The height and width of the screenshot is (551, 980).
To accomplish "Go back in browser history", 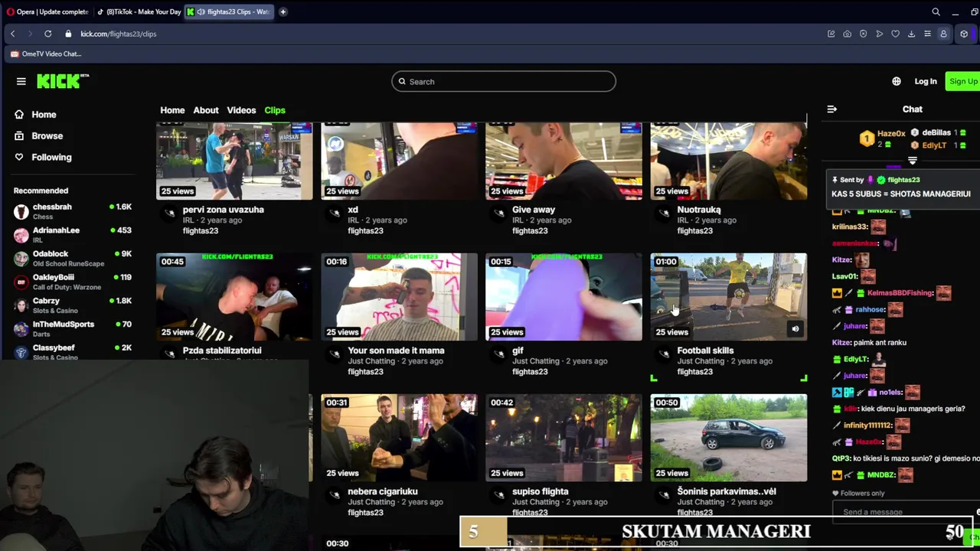I will click(12, 34).
